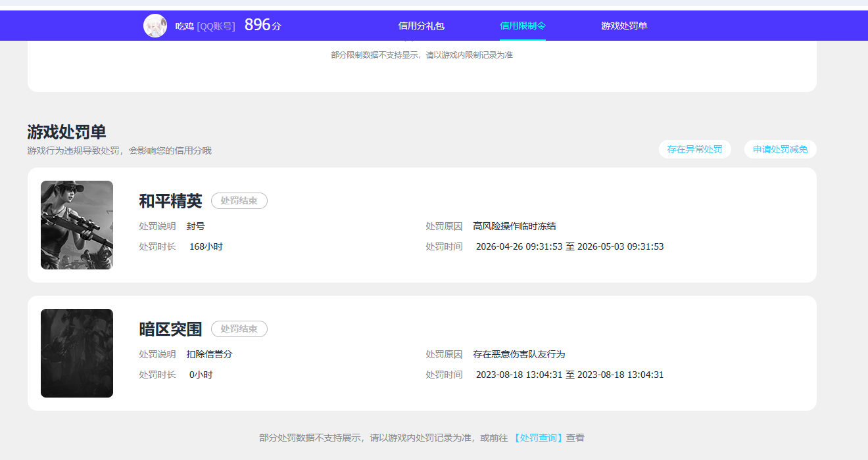The height and width of the screenshot is (460, 868).
Task: Select the 暗区突围 title
Action: click(x=170, y=329)
